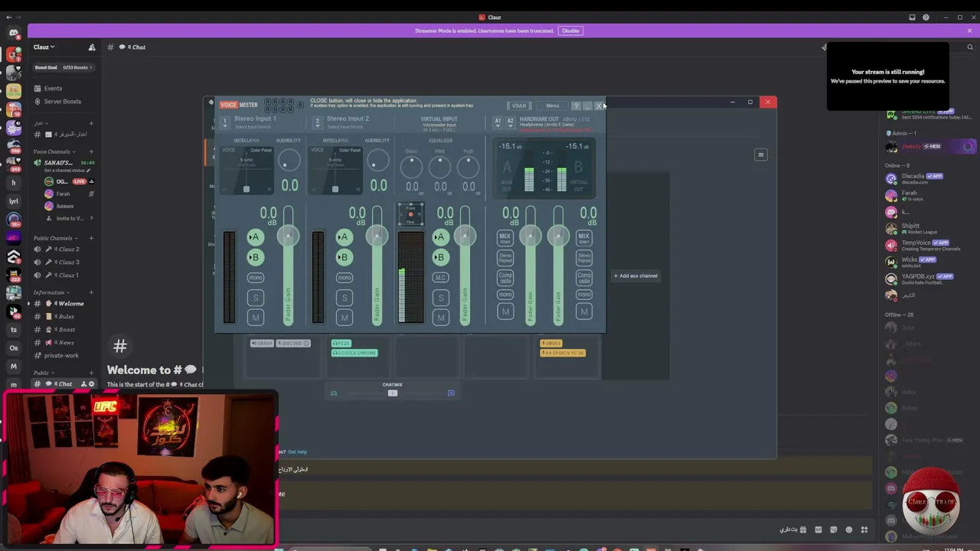
Task: Mute virtual bus B output
Action: tap(584, 311)
